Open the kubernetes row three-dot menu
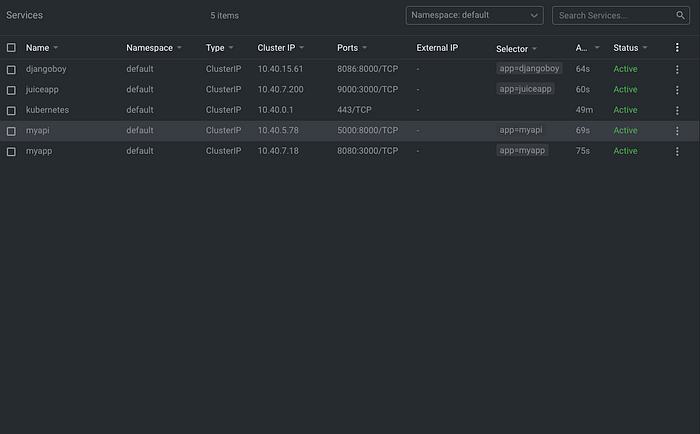The width and height of the screenshot is (700, 434). (677, 110)
